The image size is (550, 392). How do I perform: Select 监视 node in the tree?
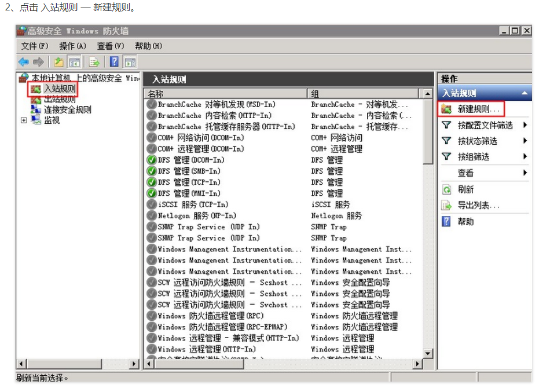point(52,120)
